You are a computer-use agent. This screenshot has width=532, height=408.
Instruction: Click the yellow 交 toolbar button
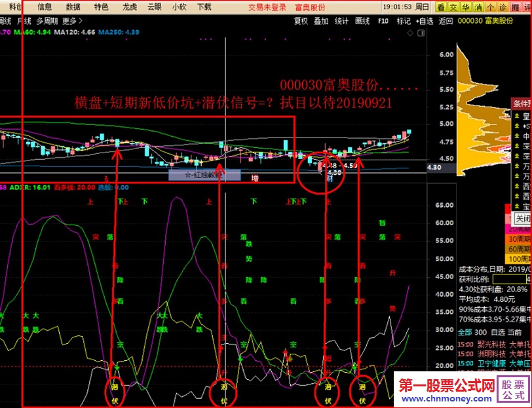453,7
